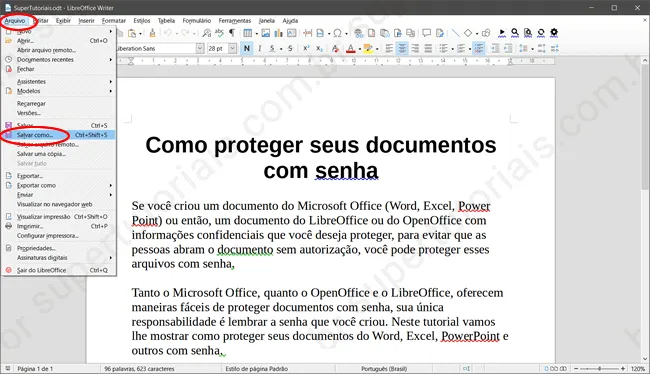Screen dimensions: 650x374
Task: Click the zoom out minus button
Action: click(x=576, y=369)
